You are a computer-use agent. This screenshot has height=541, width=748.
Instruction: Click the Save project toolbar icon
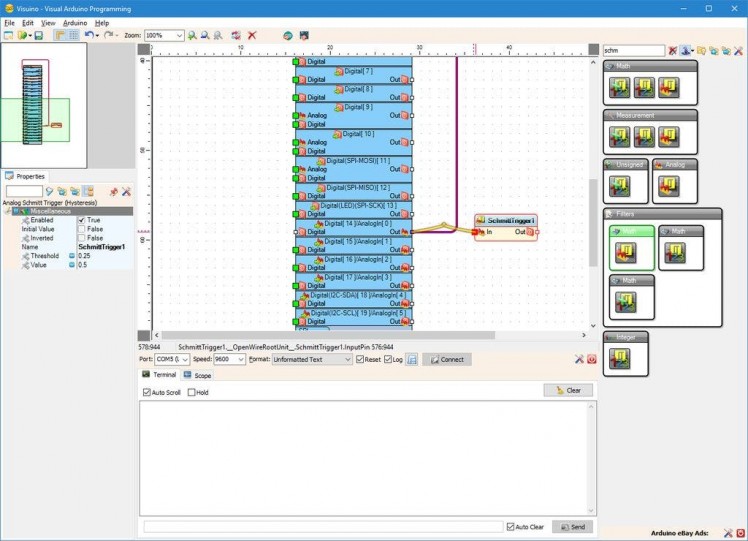[x=38, y=35]
